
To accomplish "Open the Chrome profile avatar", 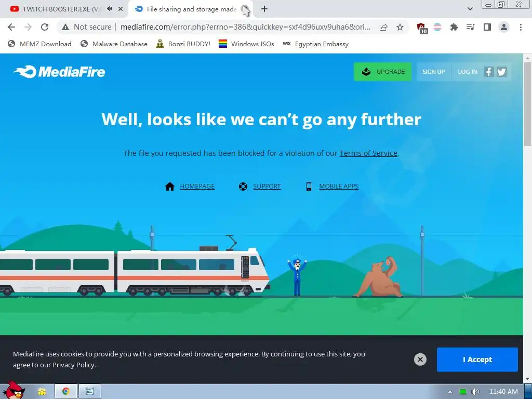I will [x=504, y=27].
